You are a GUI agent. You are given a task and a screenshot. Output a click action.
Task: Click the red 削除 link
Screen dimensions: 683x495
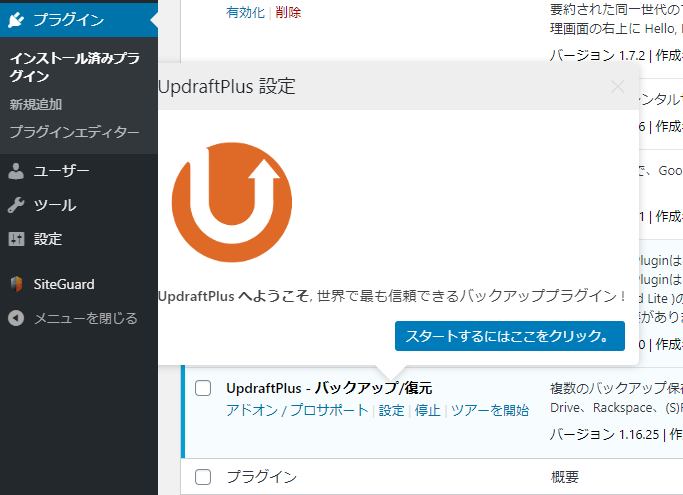click(x=288, y=12)
